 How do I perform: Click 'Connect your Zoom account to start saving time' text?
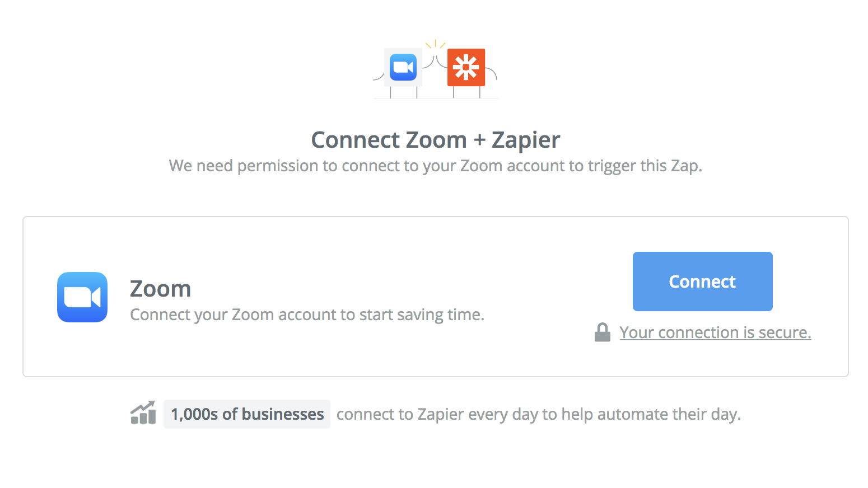tap(307, 315)
